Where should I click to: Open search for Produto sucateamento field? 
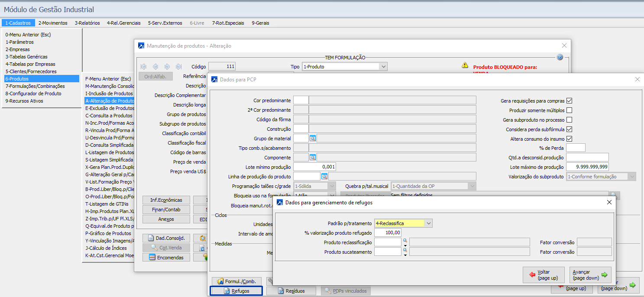pos(405,250)
